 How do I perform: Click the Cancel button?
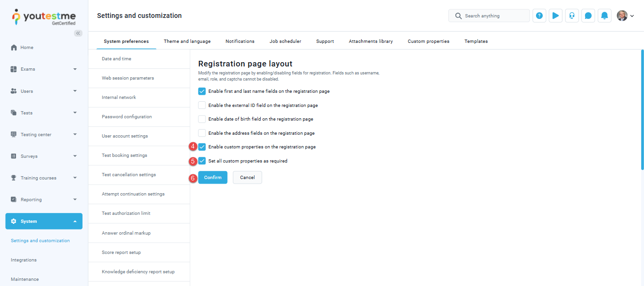point(247,178)
